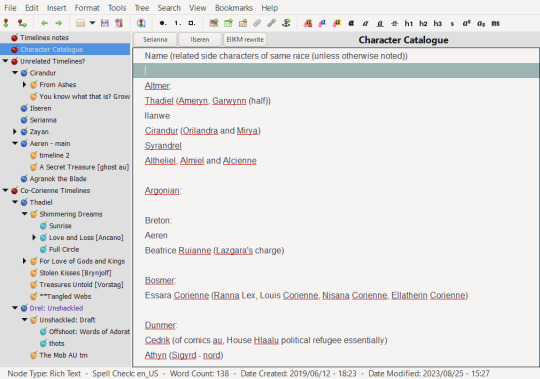Switch to the Serianna tab button
This screenshot has width=540, height=379.
point(155,40)
